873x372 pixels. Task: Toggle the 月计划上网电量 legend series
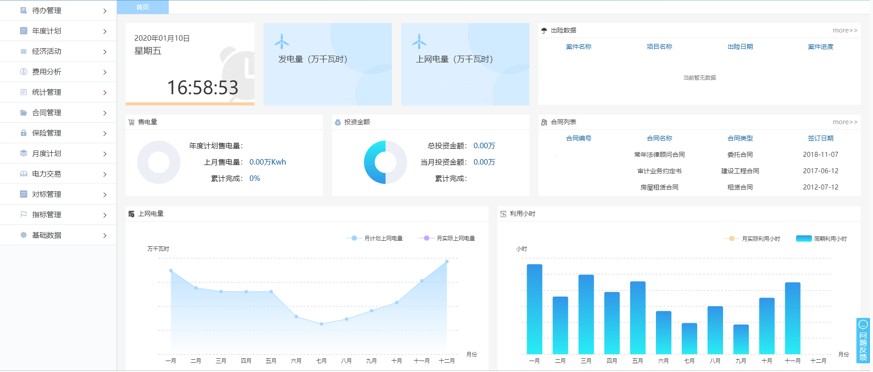pos(374,238)
